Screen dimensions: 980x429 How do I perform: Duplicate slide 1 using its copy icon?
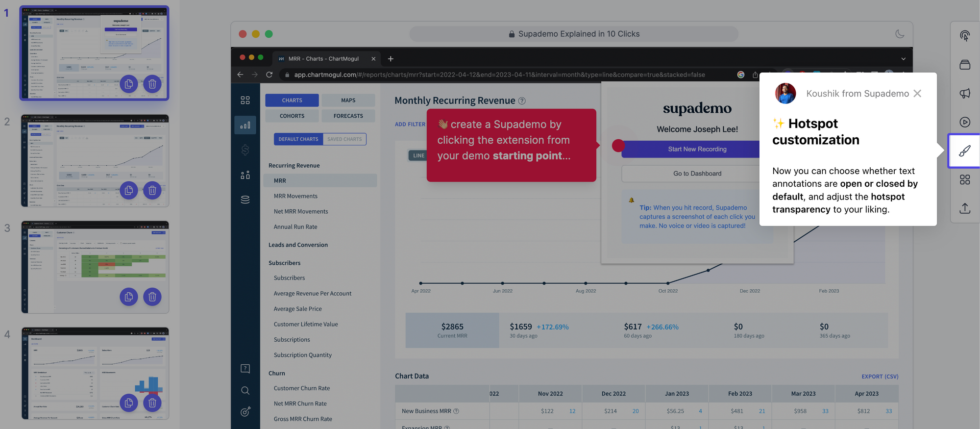pos(129,84)
